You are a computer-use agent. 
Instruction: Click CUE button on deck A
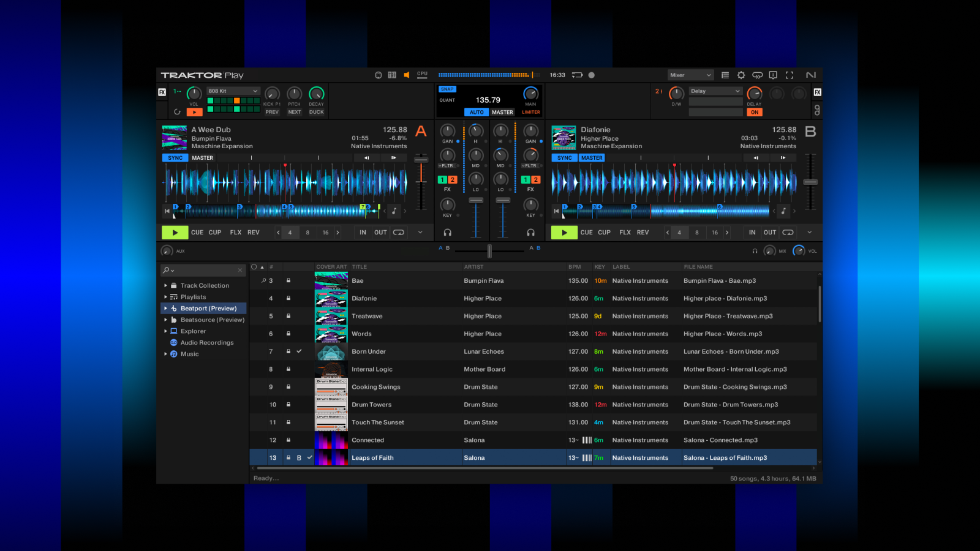[197, 233]
